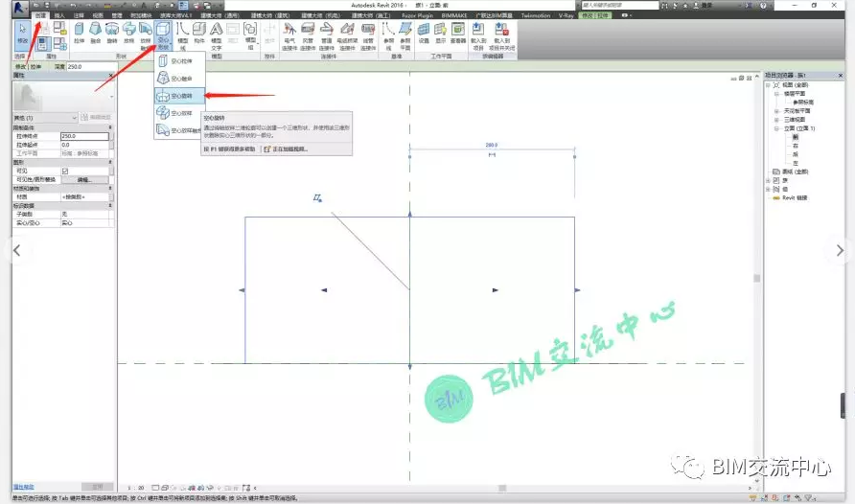Expand the Ceiling Plans (天花板平面) node
The width and height of the screenshot is (855, 504).
tap(776, 111)
